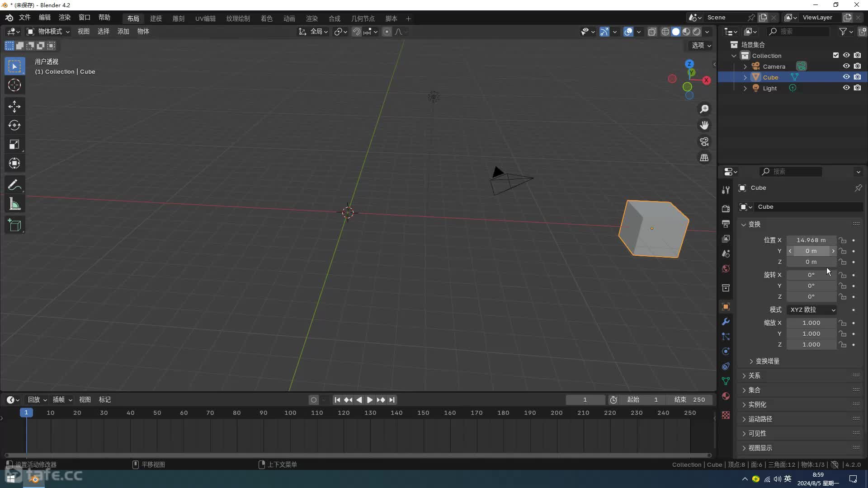The height and width of the screenshot is (488, 868).
Task: Play the animation forward
Action: (370, 400)
